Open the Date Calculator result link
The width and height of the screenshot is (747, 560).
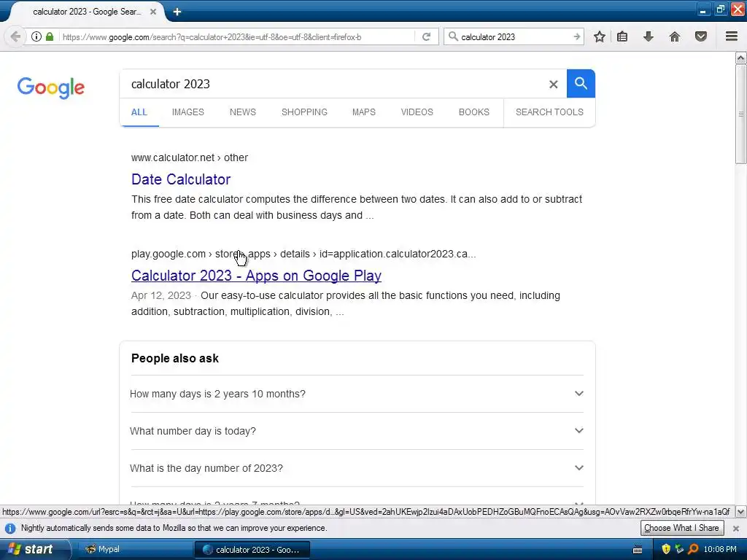[181, 179]
